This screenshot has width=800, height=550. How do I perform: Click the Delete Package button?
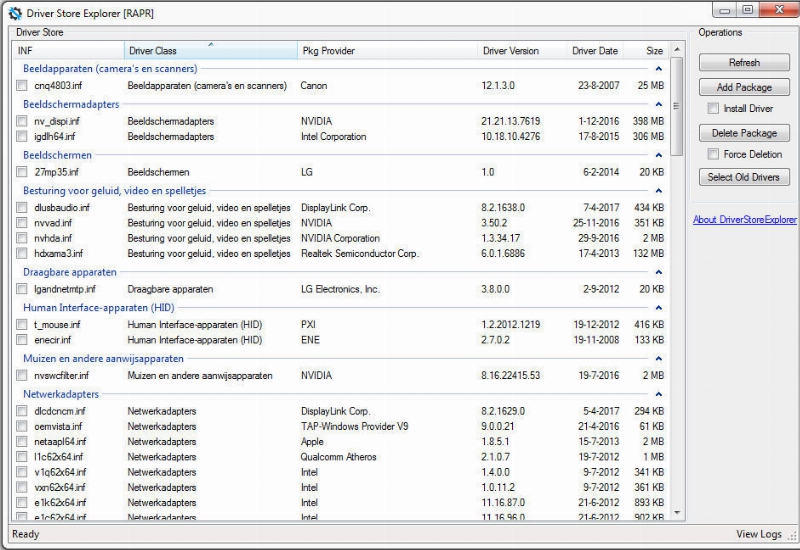click(x=744, y=133)
